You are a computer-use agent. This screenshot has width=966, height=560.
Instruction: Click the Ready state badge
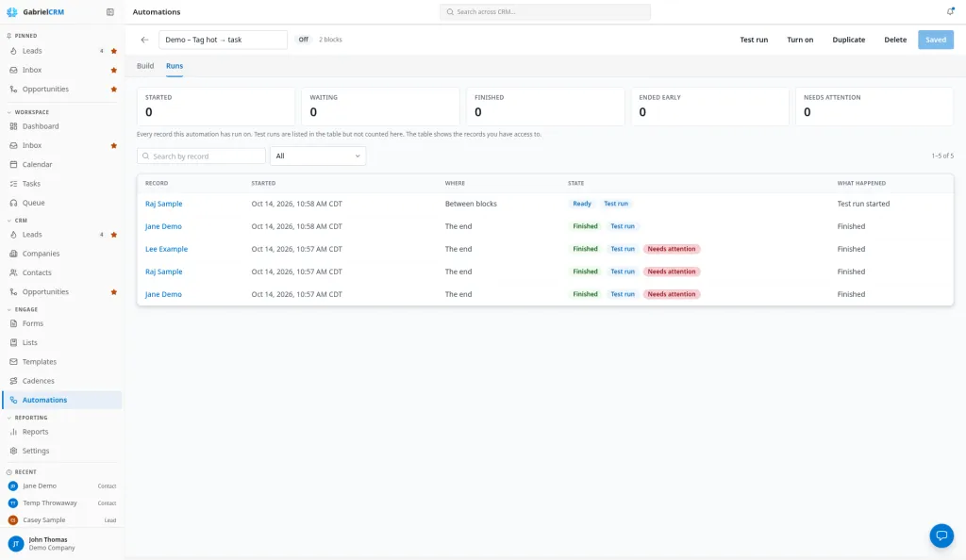coord(581,204)
